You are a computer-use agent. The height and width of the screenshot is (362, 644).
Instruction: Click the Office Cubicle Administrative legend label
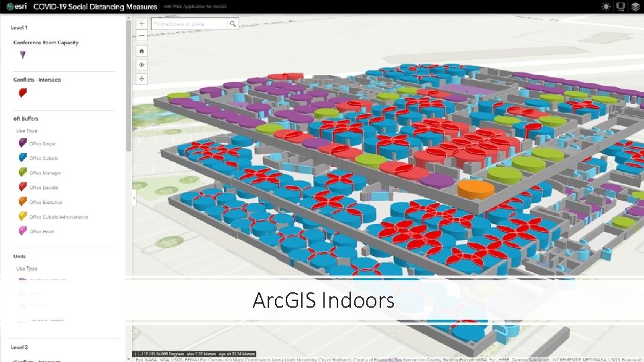[x=59, y=217]
